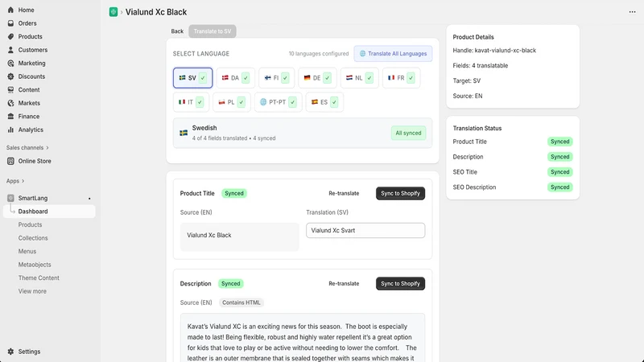Open SmartLang Menus submenu item
Viewport: 644px width, 362px height.
tap(27, 251)
